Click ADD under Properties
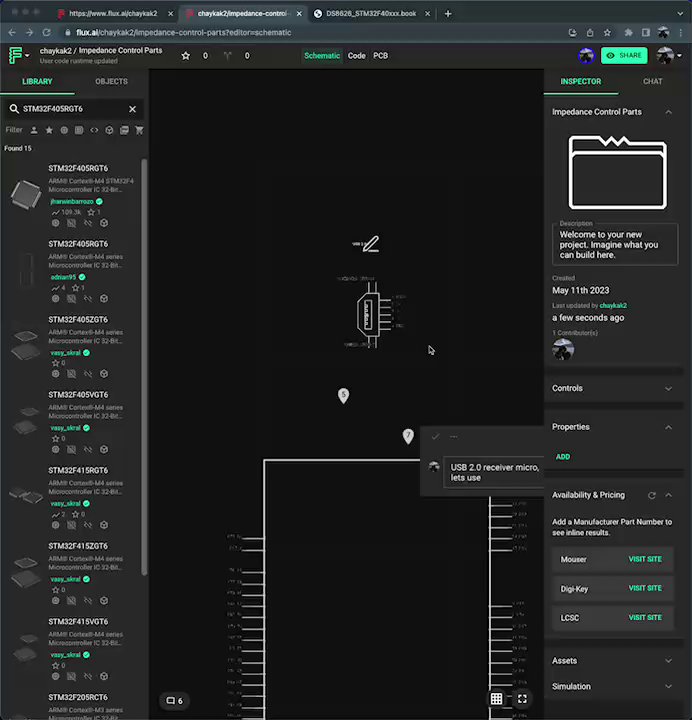 pos(563,457)
